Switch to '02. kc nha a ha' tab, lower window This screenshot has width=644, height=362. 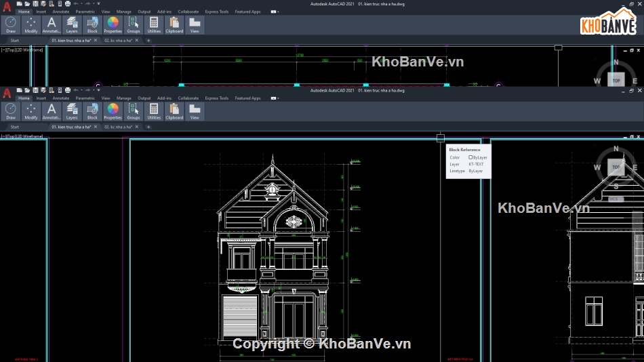(118, 127)
